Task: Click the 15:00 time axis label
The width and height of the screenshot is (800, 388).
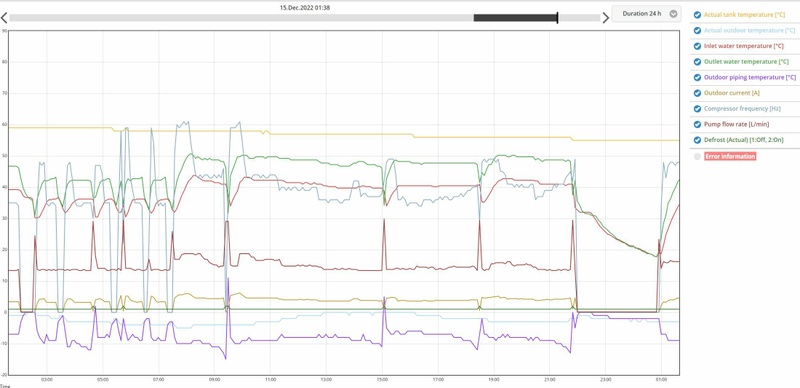Action: pyautogui.click(x=382, y=380)
